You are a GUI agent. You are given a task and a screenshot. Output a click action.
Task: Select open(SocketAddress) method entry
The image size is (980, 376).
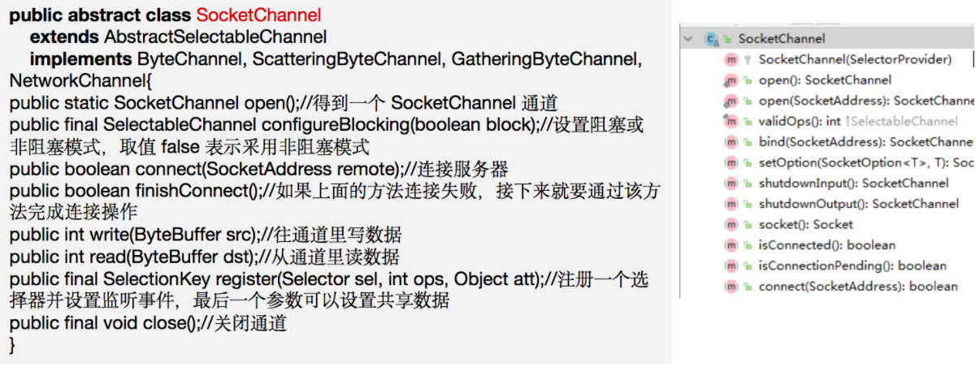click(x=865, y=101)
